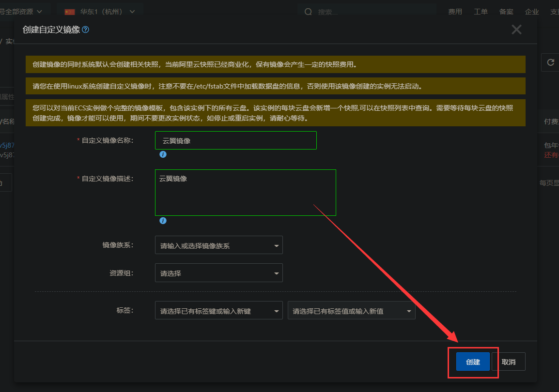Open the 工单 menu in top bar
This screenshot has width=559, height=392.
click(x=481, y=12)
